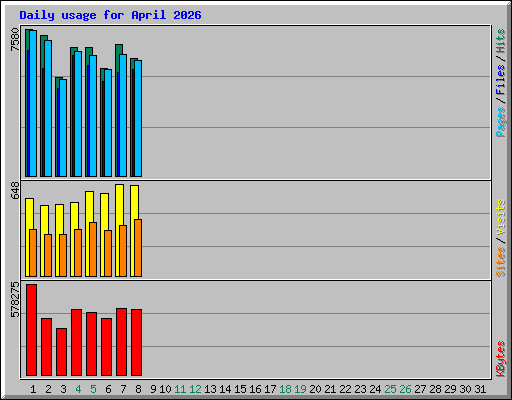The height and width of the screenshot is (400, 512).
Task: Click the day 8 red KBytes bar
Action: [x=137, y=343]
